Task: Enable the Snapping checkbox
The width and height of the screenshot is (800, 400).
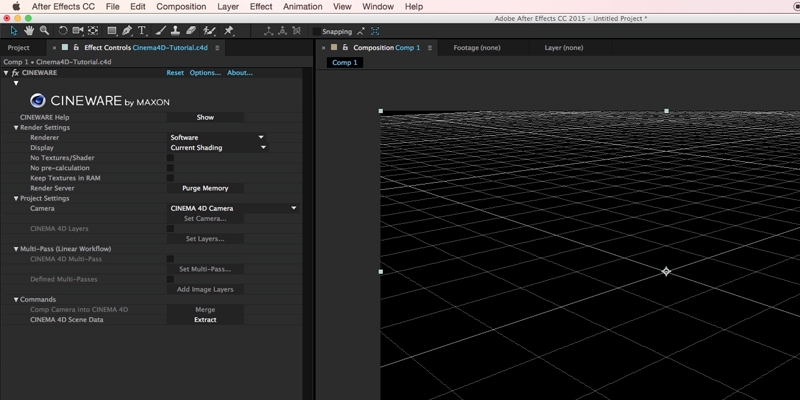Action: pyautogui.click(x=317, y=32)
